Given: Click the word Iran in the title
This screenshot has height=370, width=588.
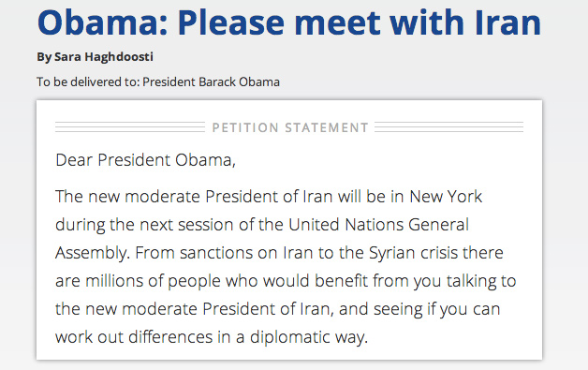Looking at the screenshot, I should click(507, 22).
